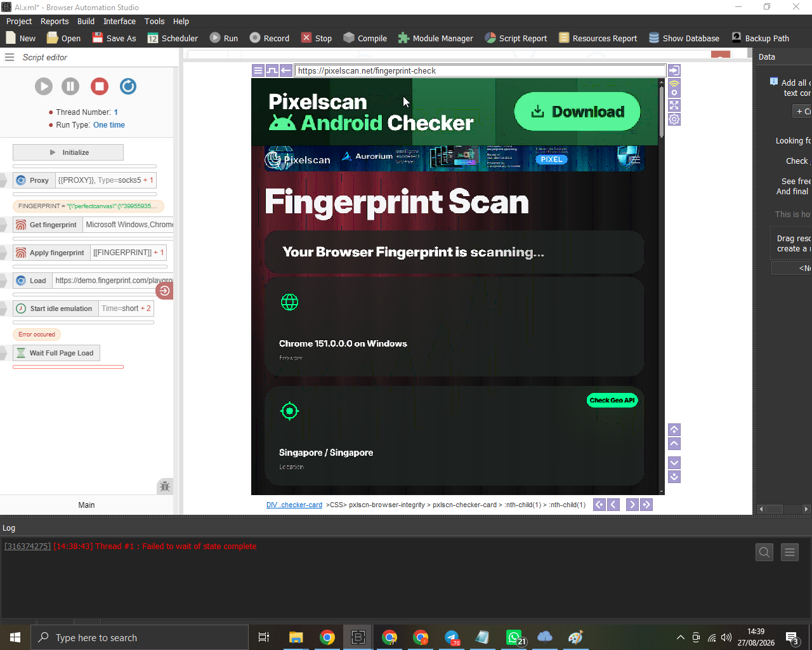Viewport: 812px width, 650px height.
Task: Click the dotted left-chevron selector icon
Action: (x=599, y=505)
